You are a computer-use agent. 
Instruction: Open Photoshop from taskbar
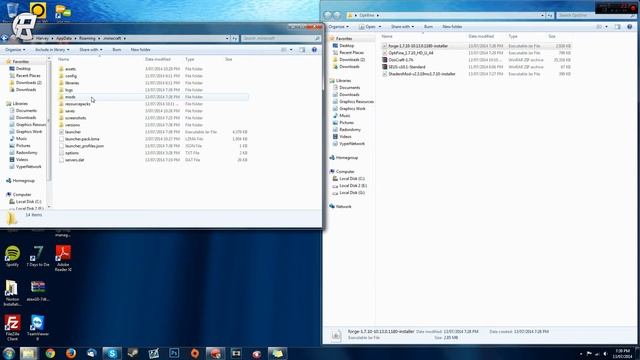pyautogui.click(x=174, y=353)
